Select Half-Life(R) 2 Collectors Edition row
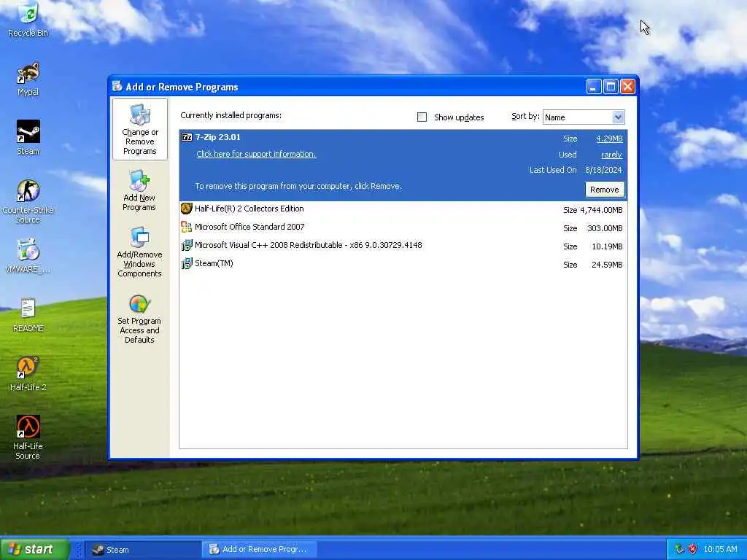The height and width of the screenshot is (560, 747). point(403,209)
